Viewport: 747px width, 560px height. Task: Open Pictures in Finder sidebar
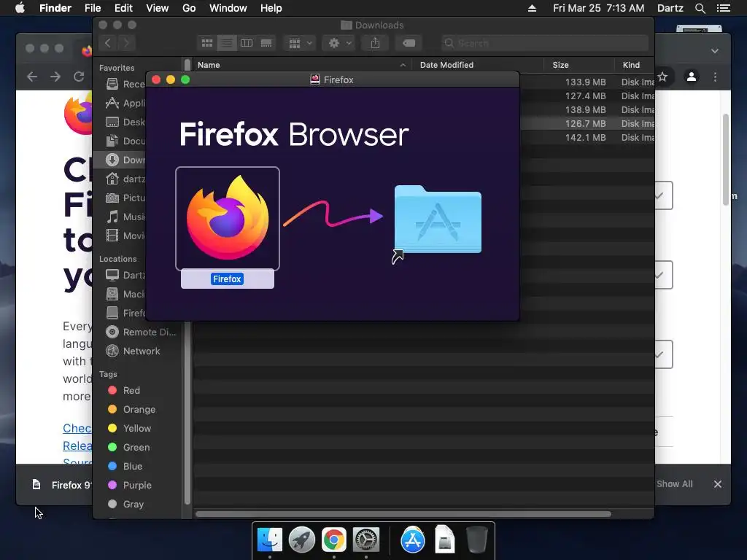coord(125,198)
